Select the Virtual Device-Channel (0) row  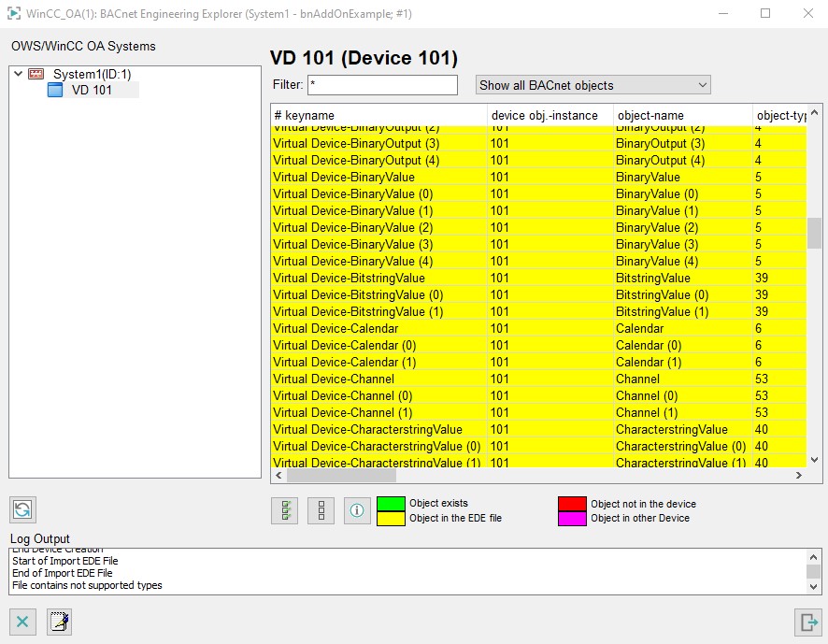(x=378, y=396)
